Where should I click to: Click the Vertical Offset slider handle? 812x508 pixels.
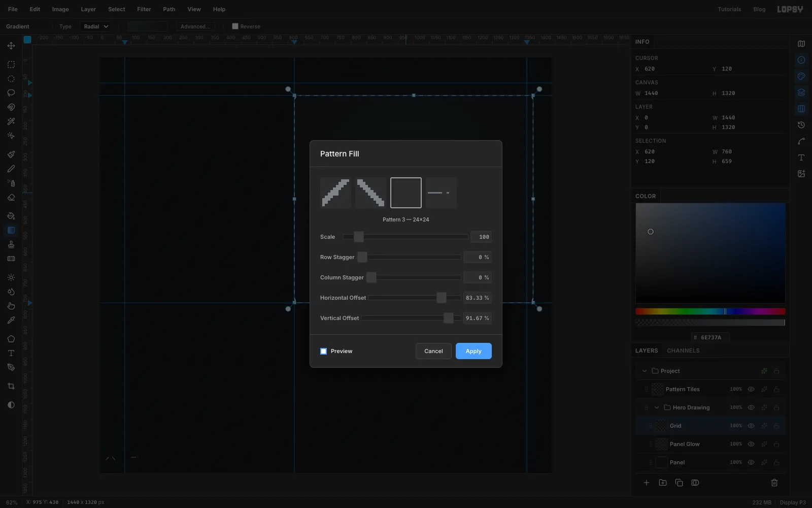(449, 318)
